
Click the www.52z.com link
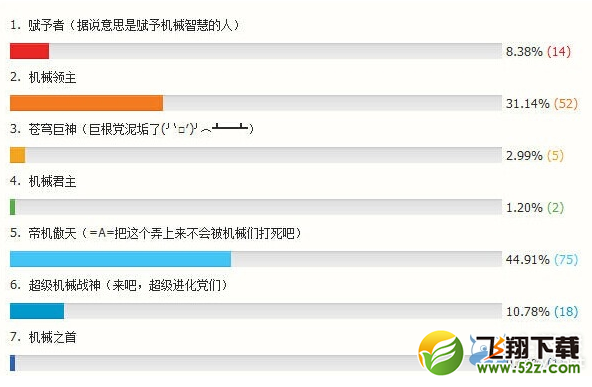point(529,367)
